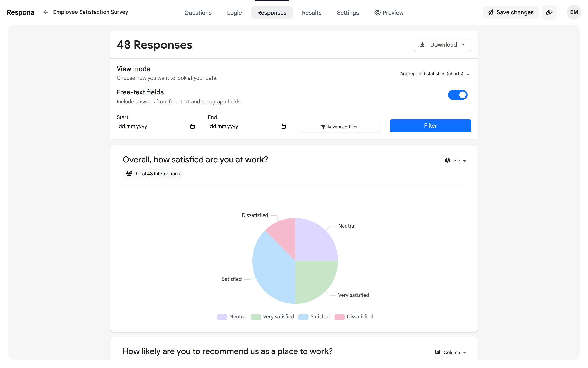Screen dimensions: 588x368
Task: Click the back arrow next to survey title
Action: (46, 12)
